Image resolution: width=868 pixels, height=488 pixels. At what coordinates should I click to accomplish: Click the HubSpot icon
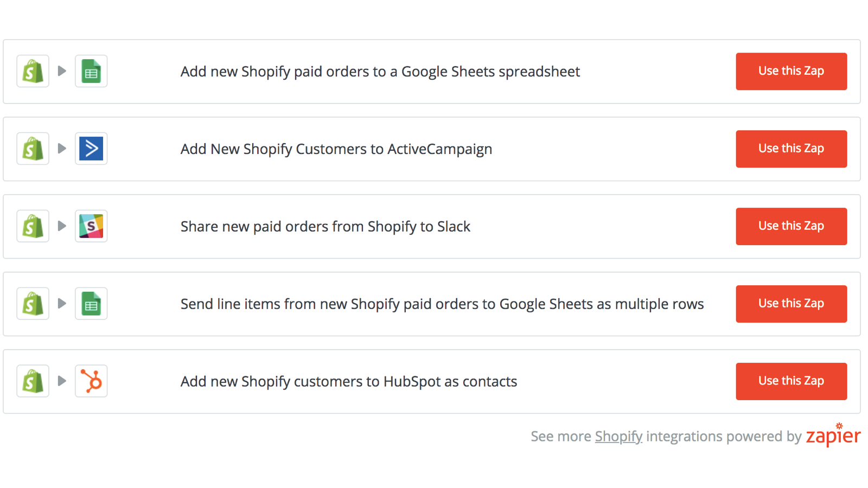point(91,381)
